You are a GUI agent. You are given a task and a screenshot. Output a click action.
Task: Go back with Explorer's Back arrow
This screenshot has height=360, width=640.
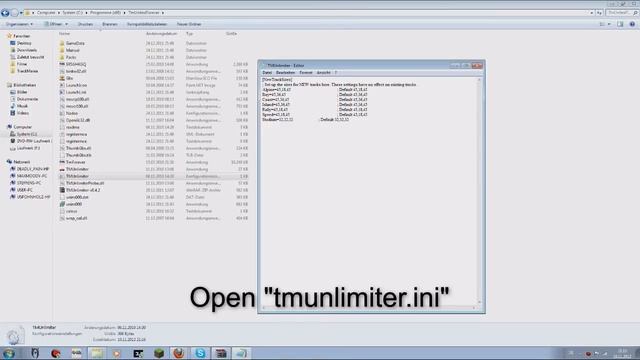pyautogui.click(x=5, y=13)
